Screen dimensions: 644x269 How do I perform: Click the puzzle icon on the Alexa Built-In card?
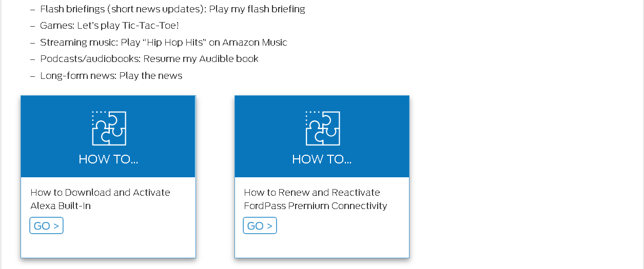pyautogui.click(x=109, y=128)
